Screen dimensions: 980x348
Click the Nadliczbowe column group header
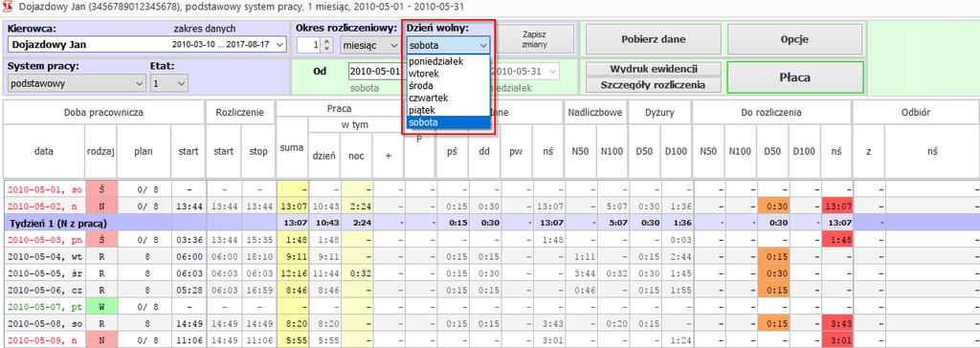595,113
